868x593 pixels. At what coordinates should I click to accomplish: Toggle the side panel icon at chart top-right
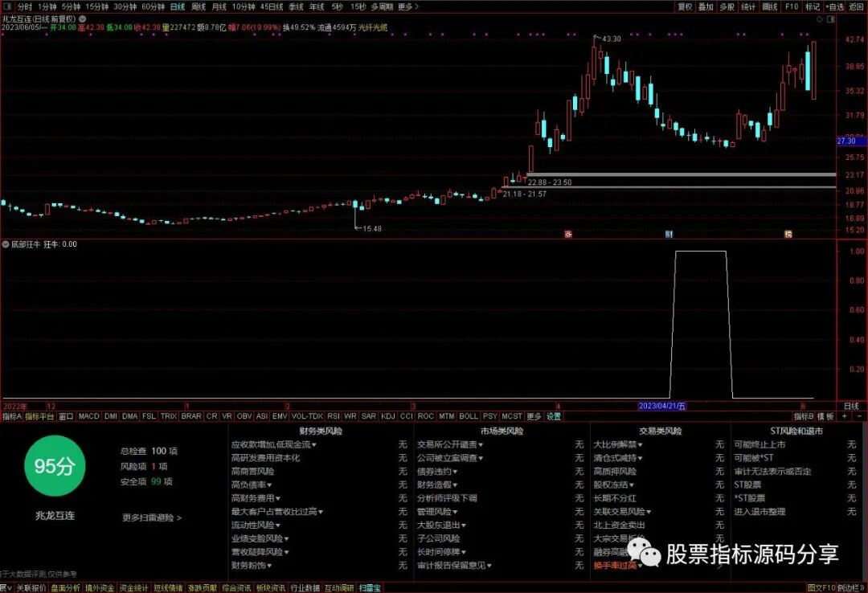(830, 18)
